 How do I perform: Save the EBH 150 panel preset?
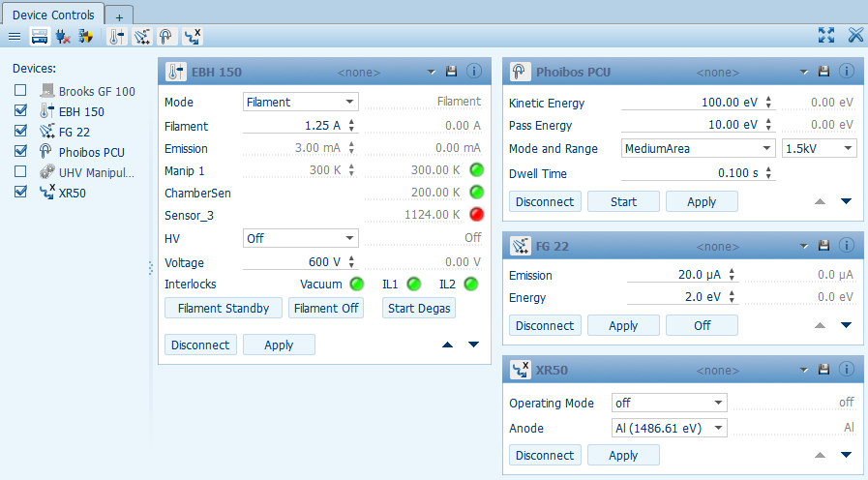click(451, 72)
